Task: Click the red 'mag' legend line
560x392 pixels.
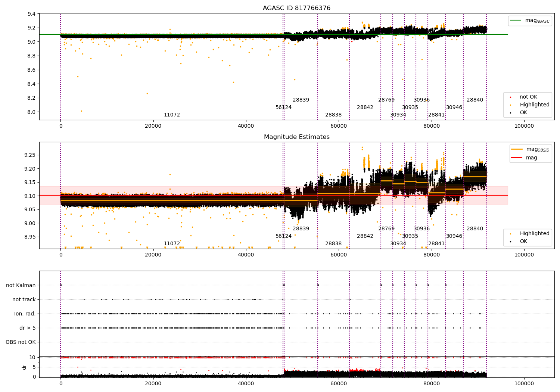Action: click(517, 158)
